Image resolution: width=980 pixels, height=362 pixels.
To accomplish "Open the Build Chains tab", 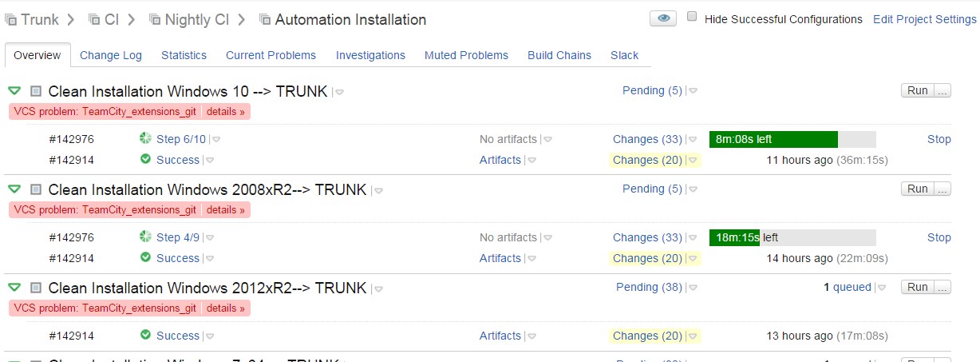I will tap(559, 55).
